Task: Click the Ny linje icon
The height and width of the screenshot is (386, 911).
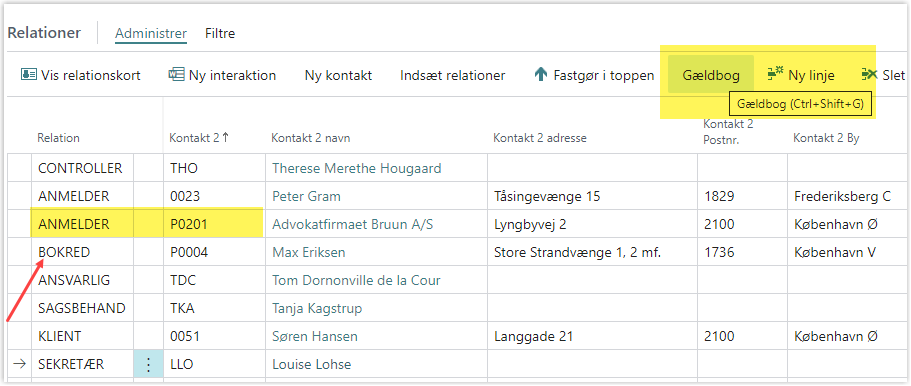Action: [x=775, y=74]
